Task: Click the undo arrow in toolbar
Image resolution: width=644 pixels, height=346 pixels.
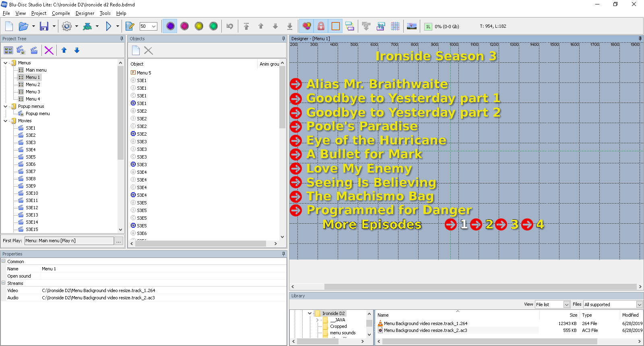Action: [230, 27]
